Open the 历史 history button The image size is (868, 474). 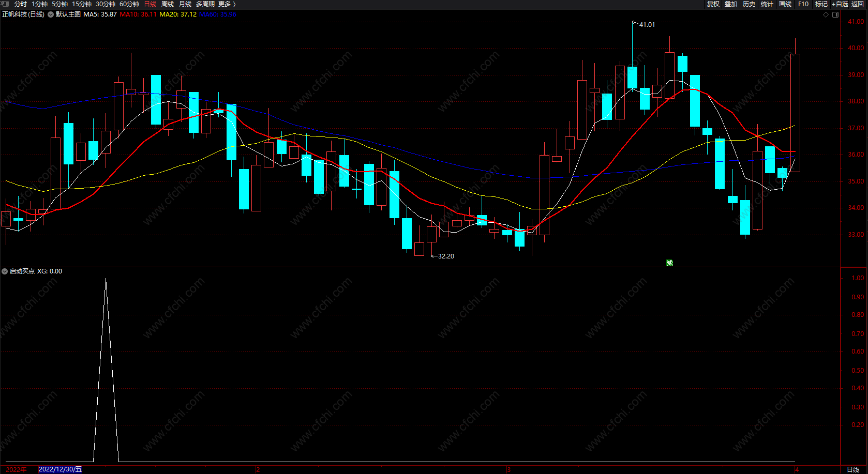(x=749, y=4)
